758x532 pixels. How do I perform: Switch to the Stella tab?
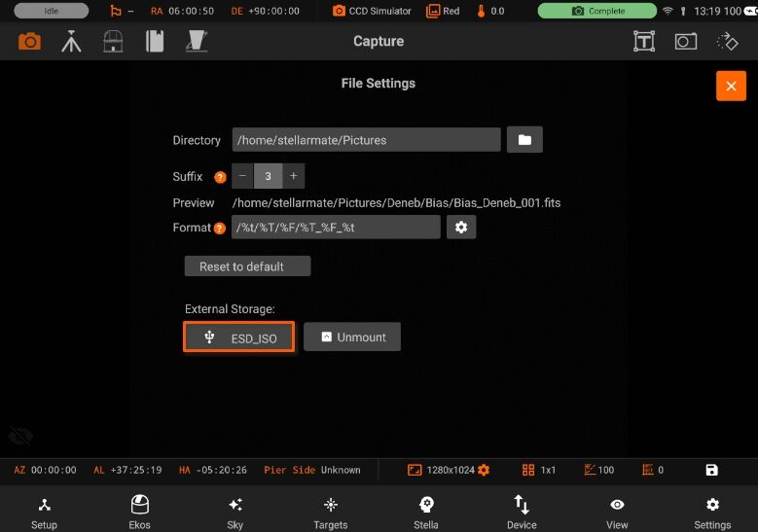tap(426, 513)
